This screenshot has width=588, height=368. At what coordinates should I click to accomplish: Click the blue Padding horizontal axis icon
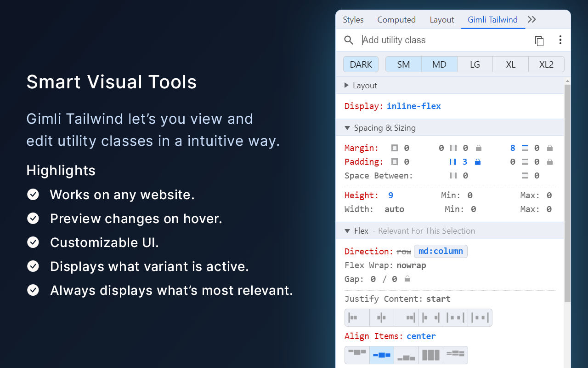click(x=453, y=162)
